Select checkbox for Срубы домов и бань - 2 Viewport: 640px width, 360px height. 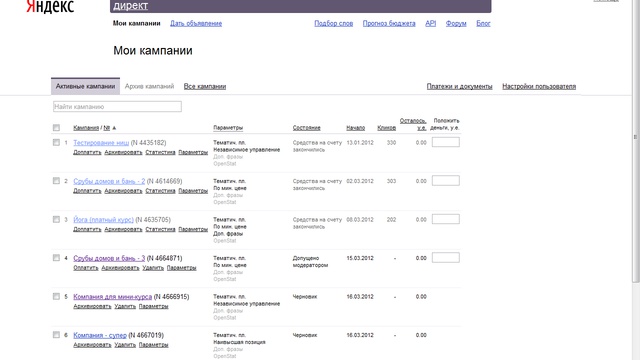click(56, 181)
